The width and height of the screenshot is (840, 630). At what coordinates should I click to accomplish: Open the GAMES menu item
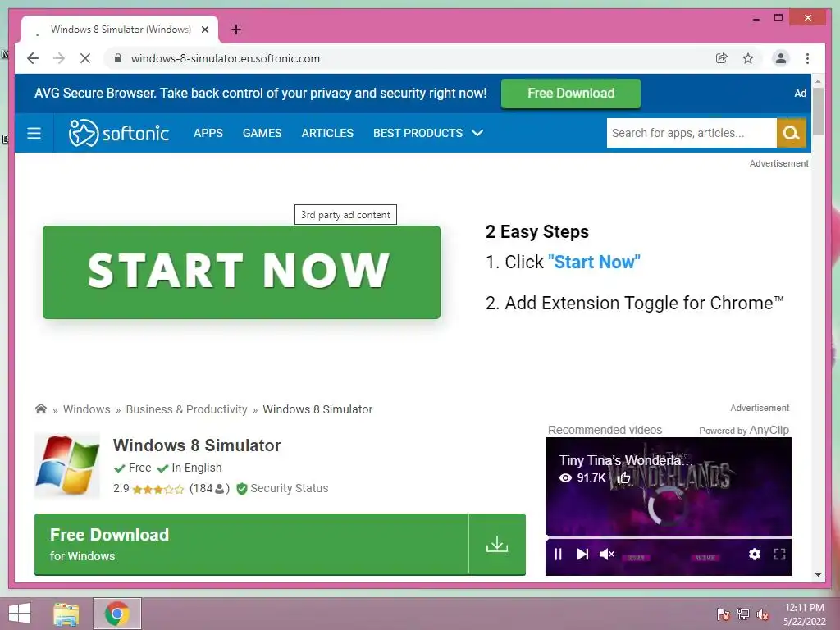click(x=262, y=133)
